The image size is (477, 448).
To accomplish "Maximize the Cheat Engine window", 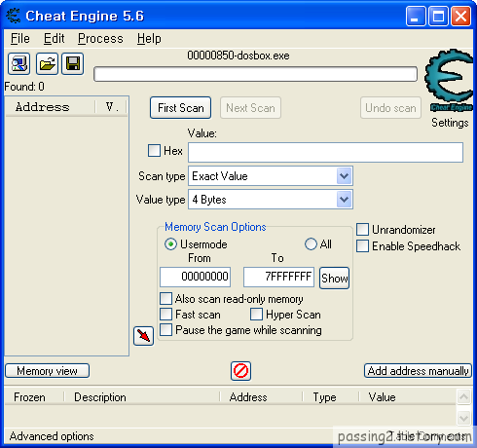I will [x=438, y=16].
